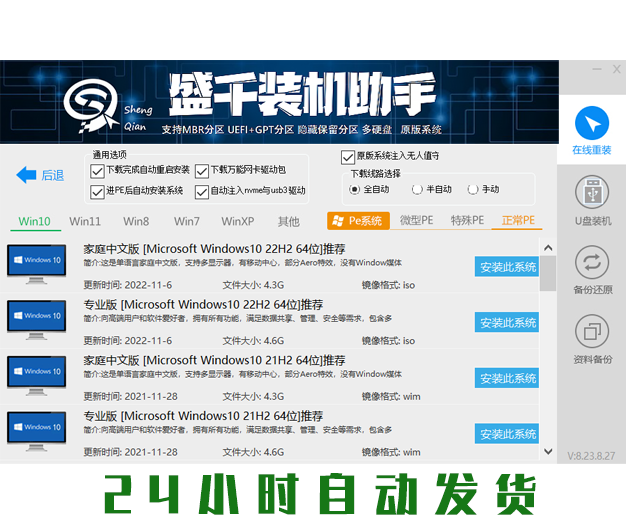Switch to the WinXP tab
Screen dimensions: 626x523
(238, 221)
